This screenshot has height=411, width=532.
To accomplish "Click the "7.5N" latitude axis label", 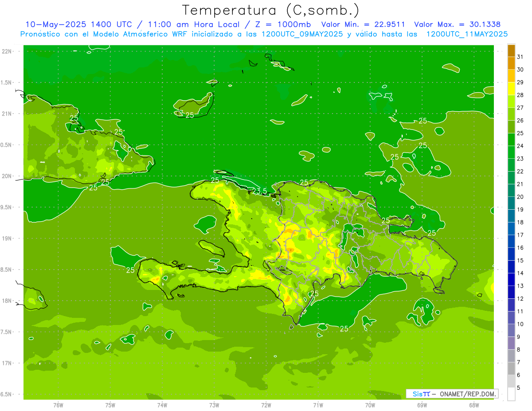I will click(x=7, y=332).
